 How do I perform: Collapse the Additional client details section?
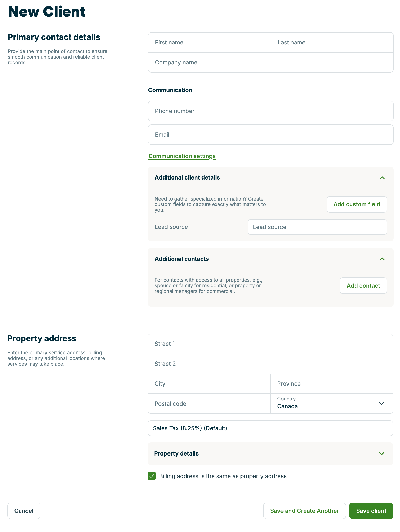coord(382,178)
